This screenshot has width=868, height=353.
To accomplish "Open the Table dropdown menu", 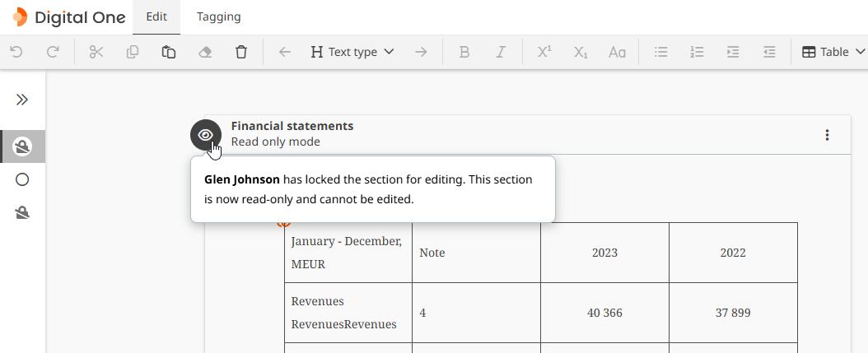I will point(833,52).
